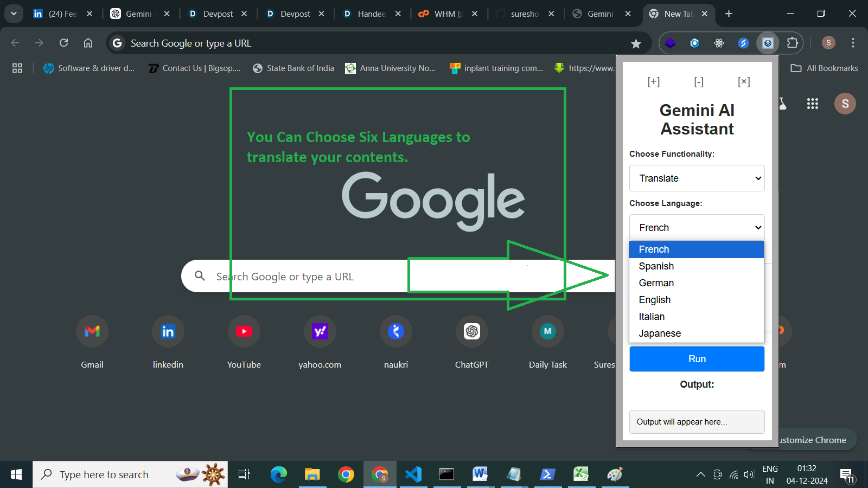
Task: Click the [+] button in Gemini popup
Action: tap(654, 82)
